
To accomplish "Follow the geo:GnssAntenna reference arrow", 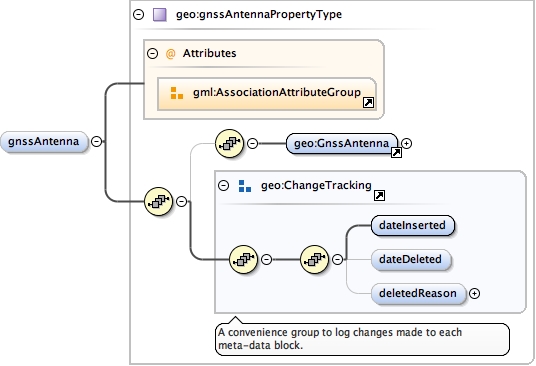I will (396, 152).
